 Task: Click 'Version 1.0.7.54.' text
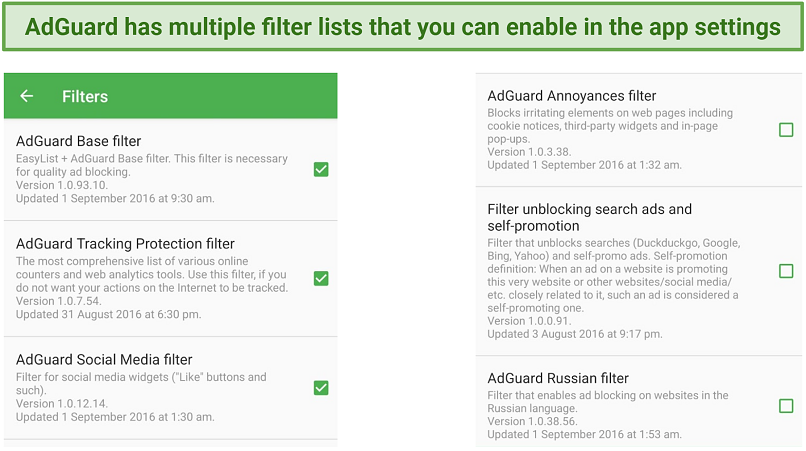(x=59, y=301)
